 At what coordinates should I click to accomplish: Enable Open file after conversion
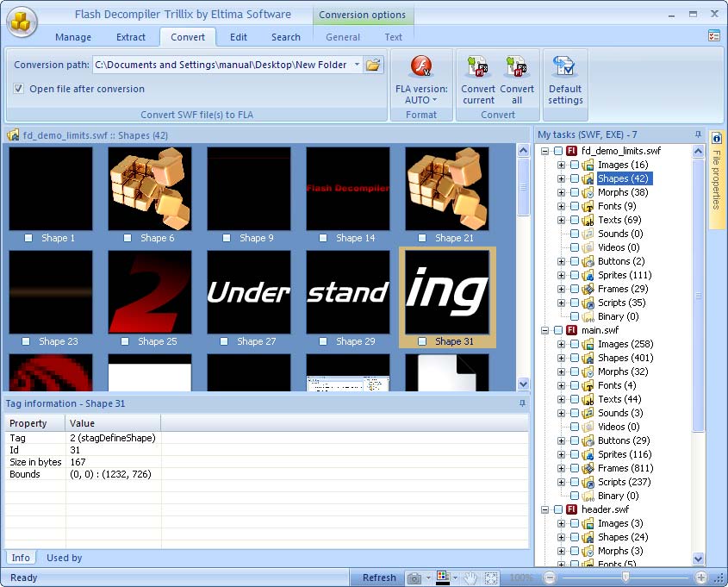pyautogui.click(x=19, y=89)
